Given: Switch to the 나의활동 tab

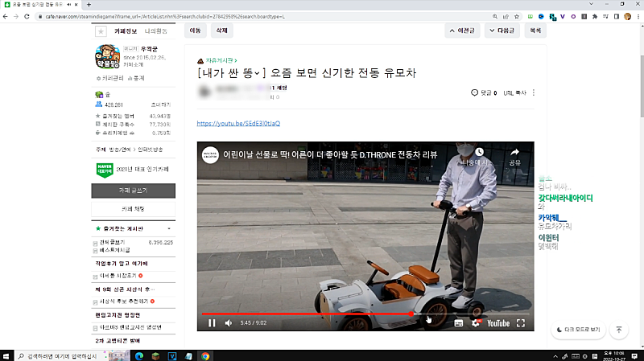Looking at the screenshot, I should 157,31.
